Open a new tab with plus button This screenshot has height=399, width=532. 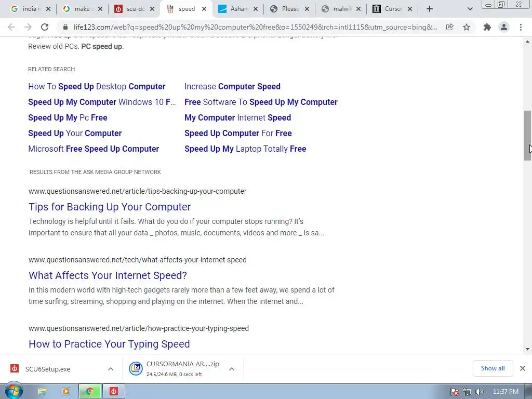pos(430,9)
